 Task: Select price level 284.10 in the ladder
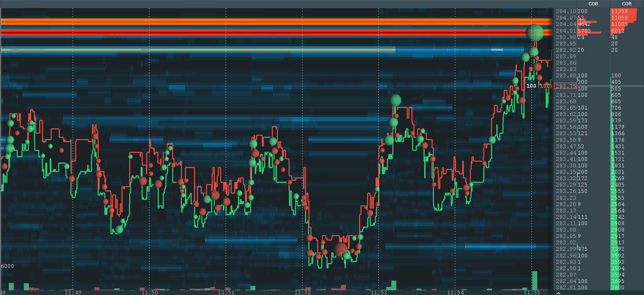coord(566,11)
